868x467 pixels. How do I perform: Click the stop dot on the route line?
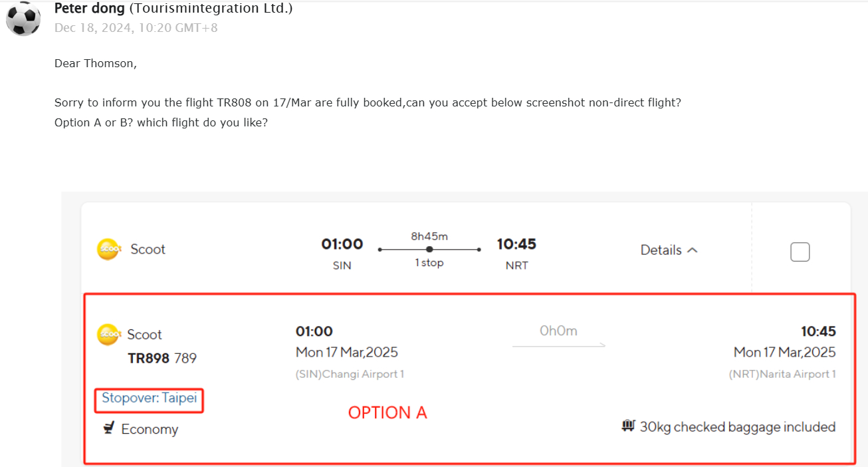point(429,249)
